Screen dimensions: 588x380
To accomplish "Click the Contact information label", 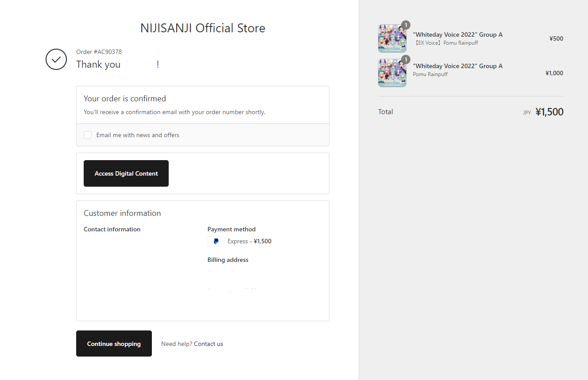I will [112, 229].
